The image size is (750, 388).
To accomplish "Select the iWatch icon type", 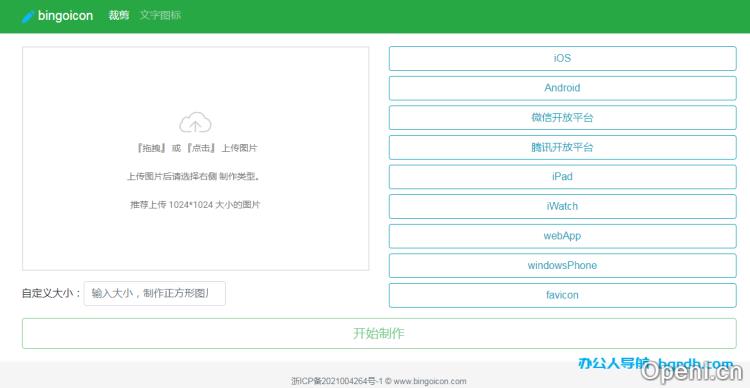I will tap(562, 207).
